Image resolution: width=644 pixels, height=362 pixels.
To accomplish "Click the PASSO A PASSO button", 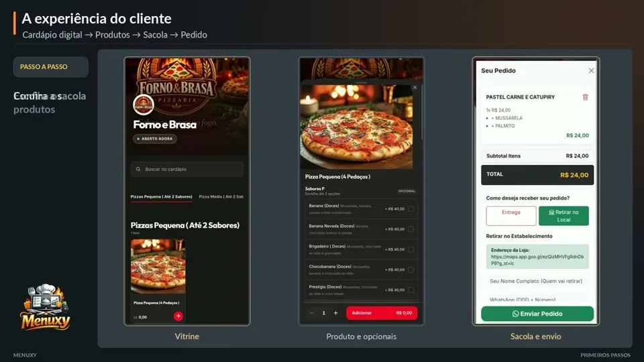I will 51,67.
